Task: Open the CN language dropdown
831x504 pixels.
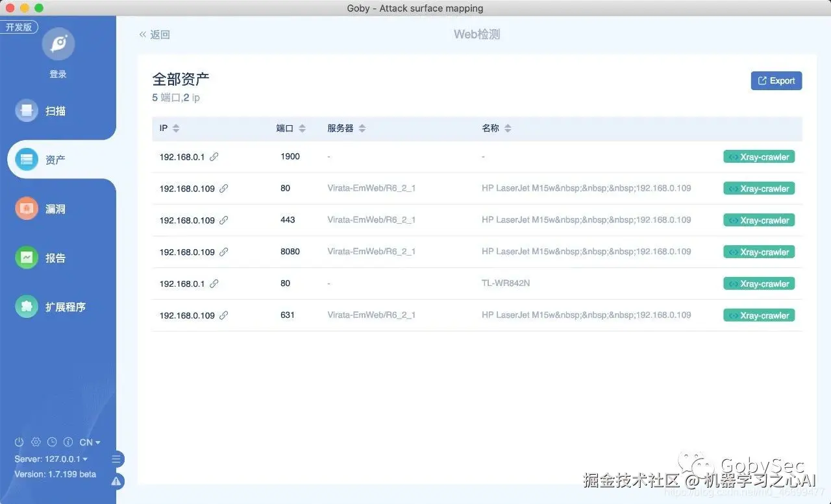Action: point(90,442)
